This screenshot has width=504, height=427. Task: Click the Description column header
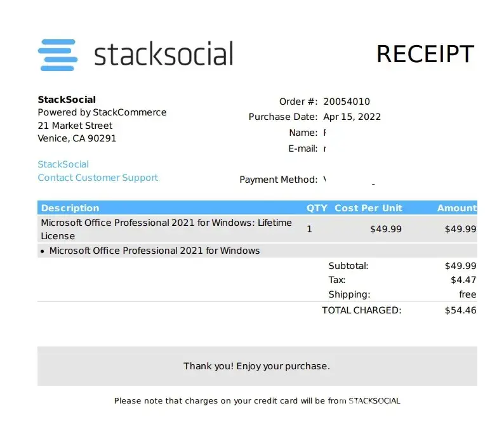[x=70, y=208]
